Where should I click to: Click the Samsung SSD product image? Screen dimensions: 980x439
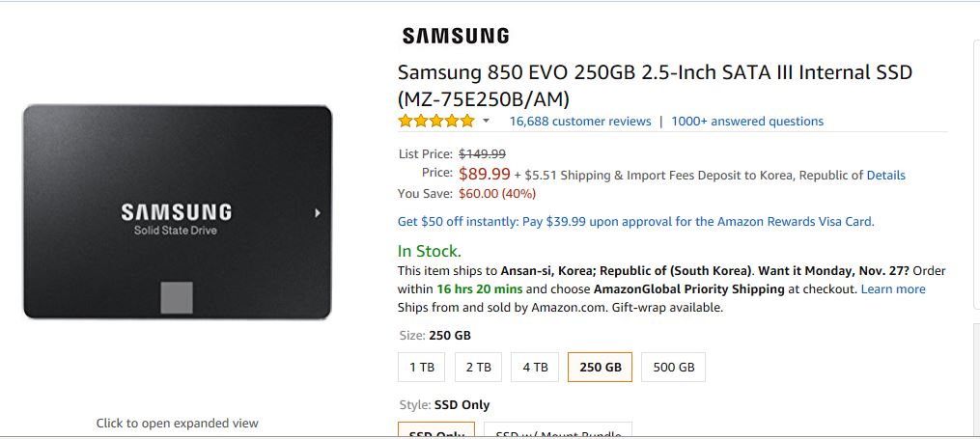(x=178, y=212)
